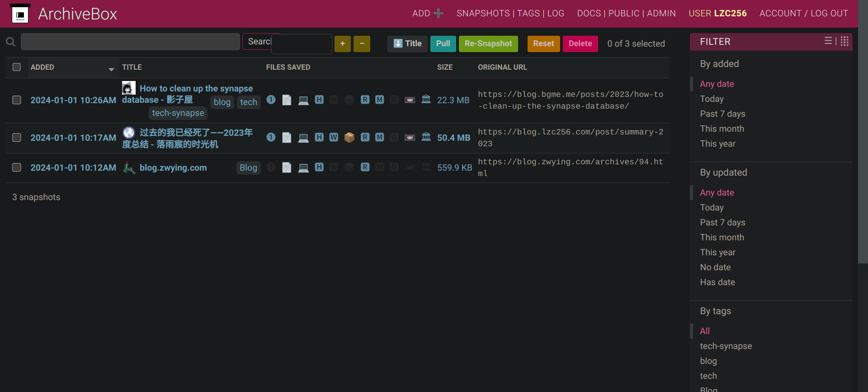Click the ArchiveBox logo icon

(x=20, y=14)
